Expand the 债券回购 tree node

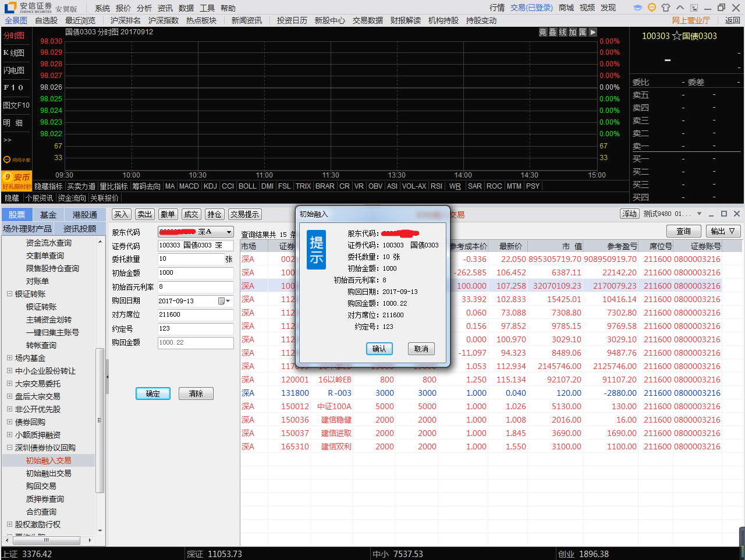[9, 422]
